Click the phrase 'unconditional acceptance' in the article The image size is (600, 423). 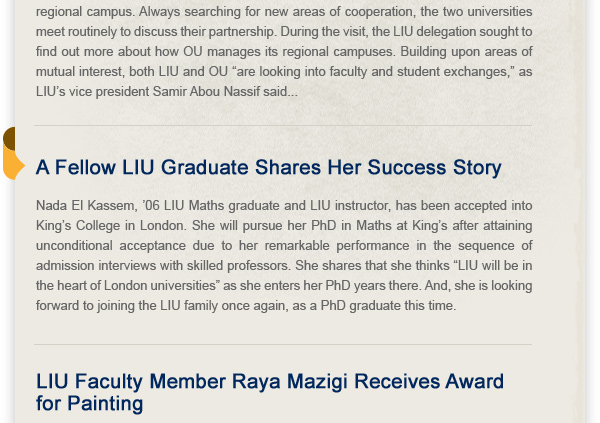(111, 245)
